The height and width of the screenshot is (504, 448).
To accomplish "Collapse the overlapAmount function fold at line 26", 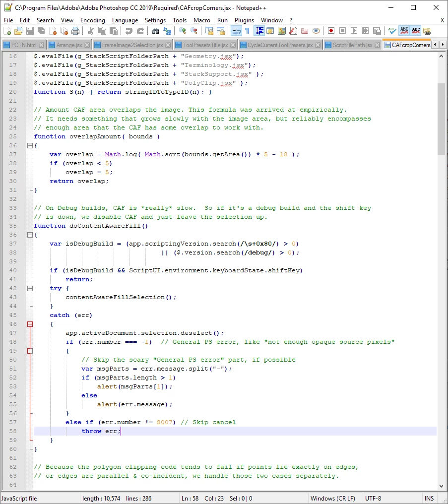I will [x=30, y=146].
